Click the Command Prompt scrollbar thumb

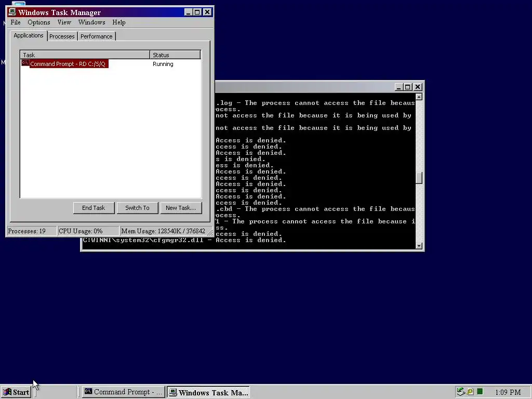[x=419, y=178]
